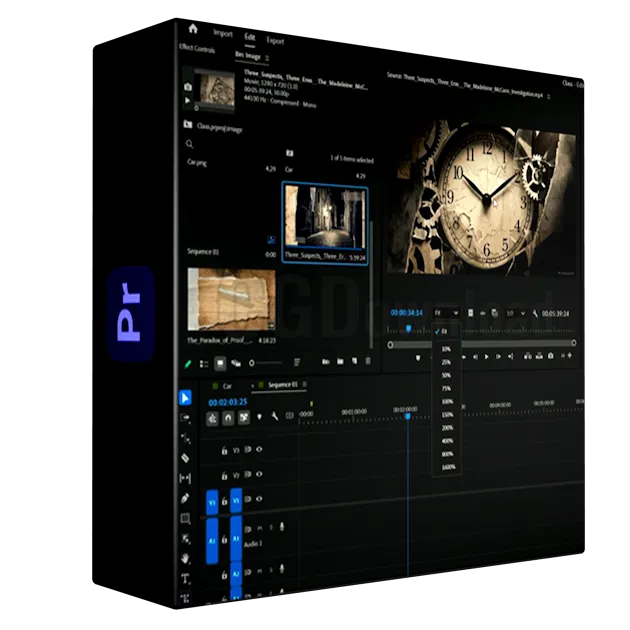Image resolution: width=630 pixels, height=630 pixels.
Task: Open timeline display settings wrench
Action: [x=275, y=416]
